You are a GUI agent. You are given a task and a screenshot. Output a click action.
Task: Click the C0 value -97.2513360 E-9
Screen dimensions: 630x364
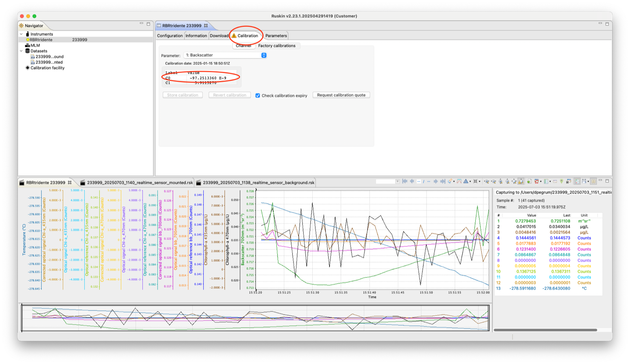[x=208, y=78]
